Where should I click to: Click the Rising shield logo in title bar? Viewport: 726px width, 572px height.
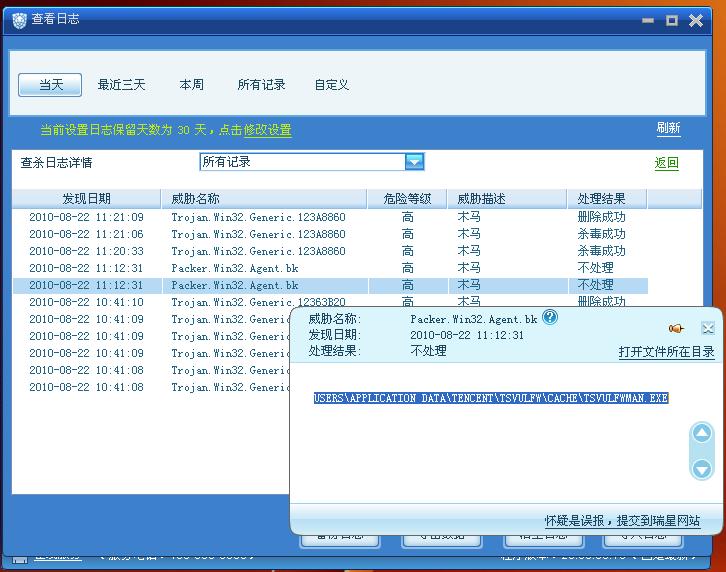(x=19, y=20)
